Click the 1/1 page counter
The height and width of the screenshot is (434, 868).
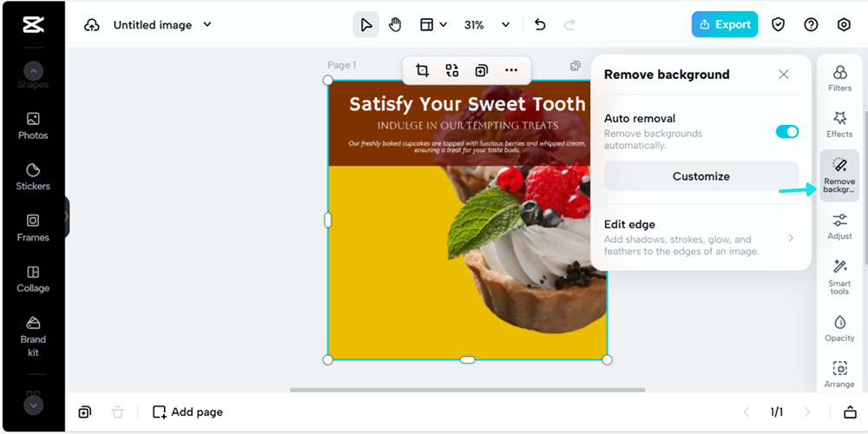pyautogui.click(x=777, y=411)
